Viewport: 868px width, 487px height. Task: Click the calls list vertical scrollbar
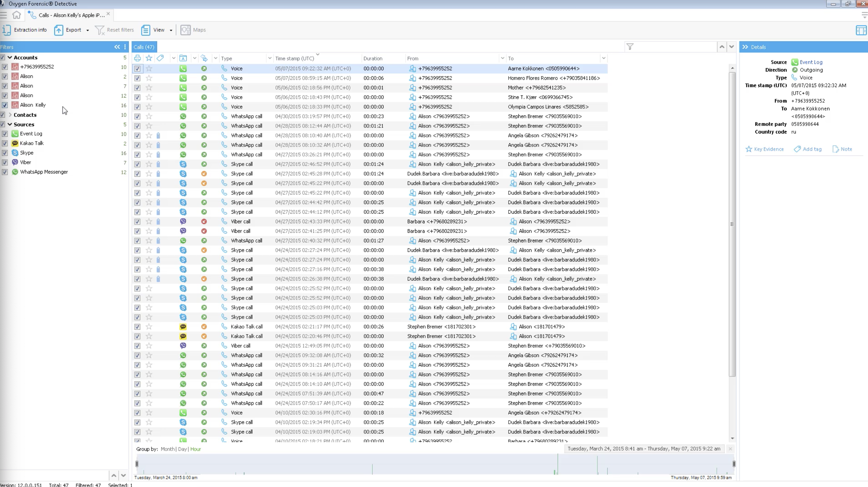(732, 224)
